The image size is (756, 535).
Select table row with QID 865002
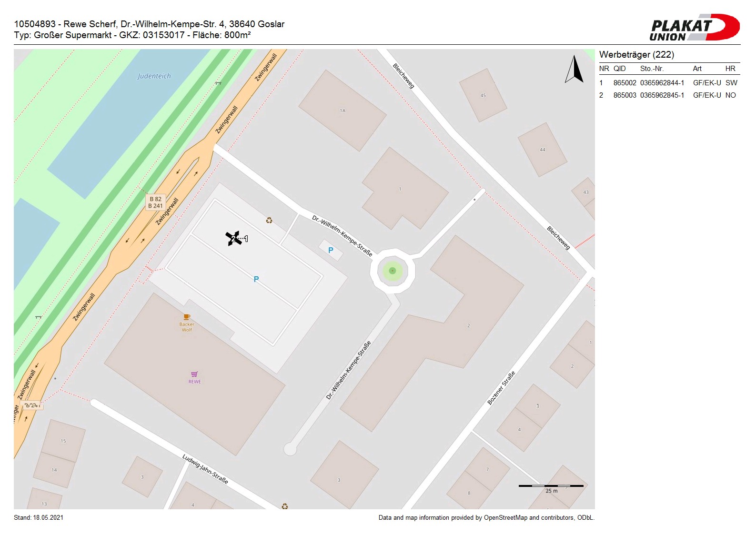(669, 83)
